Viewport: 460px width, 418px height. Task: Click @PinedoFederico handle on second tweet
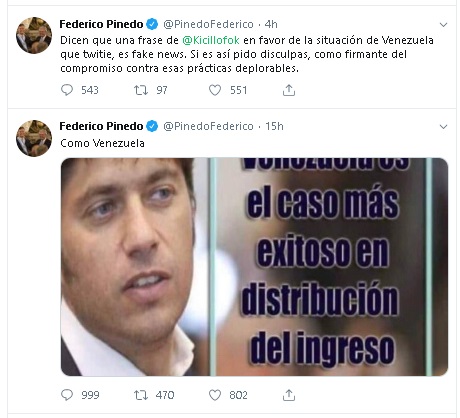[x=208, y=126]
